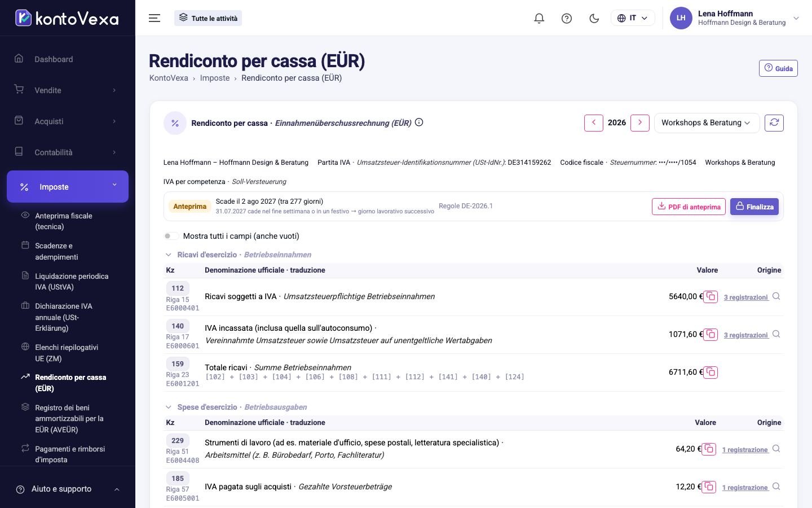The height and width of the screenshot is (508, 812).
Task: Copy value 1071,60 € of row 140
Action: coord(710,334)
